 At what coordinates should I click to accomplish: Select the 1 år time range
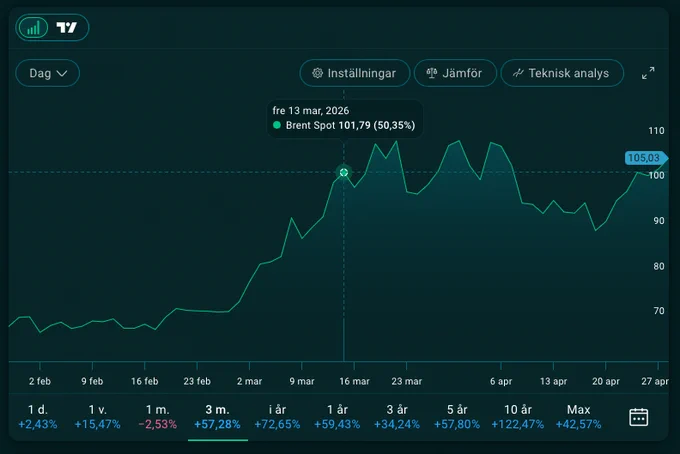[337, 417]
